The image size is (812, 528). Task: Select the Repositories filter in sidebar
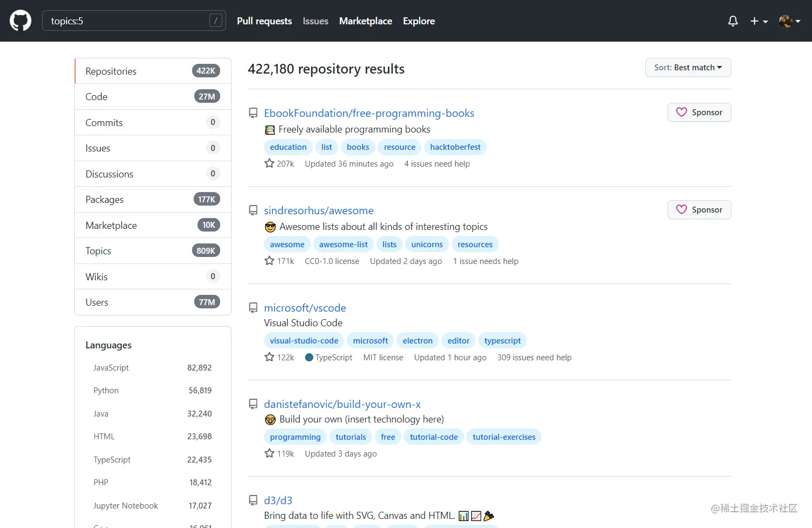153,71
